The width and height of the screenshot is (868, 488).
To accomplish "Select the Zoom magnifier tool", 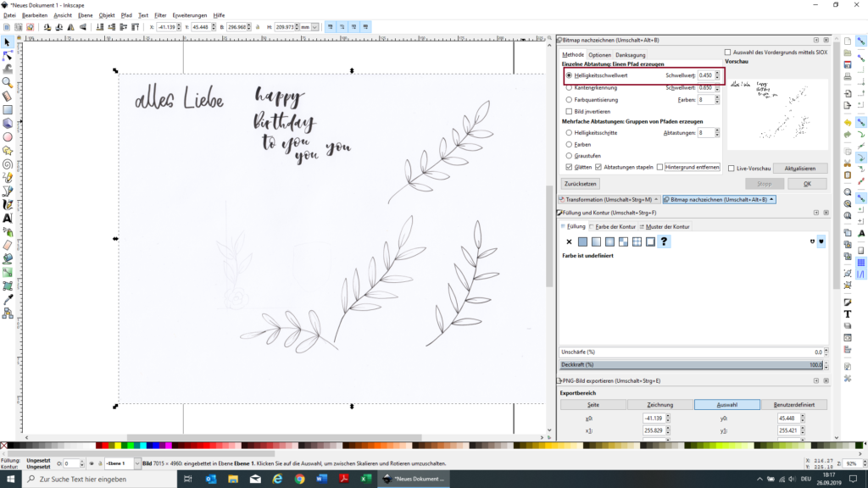I will click(8, 82).
